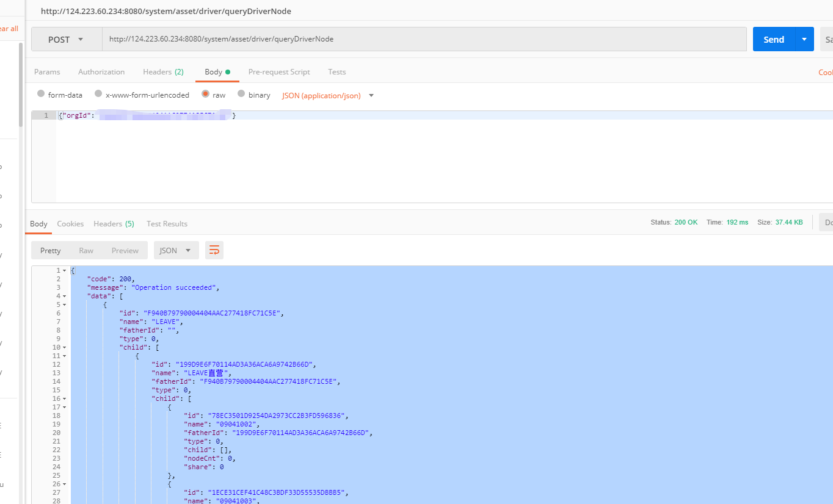Collapse the child array at line 10
The height and width of the screenshot is (504, 833).
click(x=65, y=347)
